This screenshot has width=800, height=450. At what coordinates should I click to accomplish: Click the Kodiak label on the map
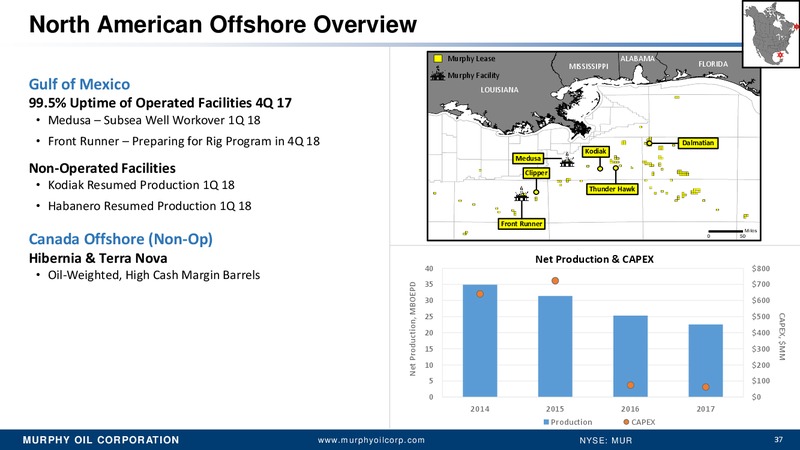point(595,151)
